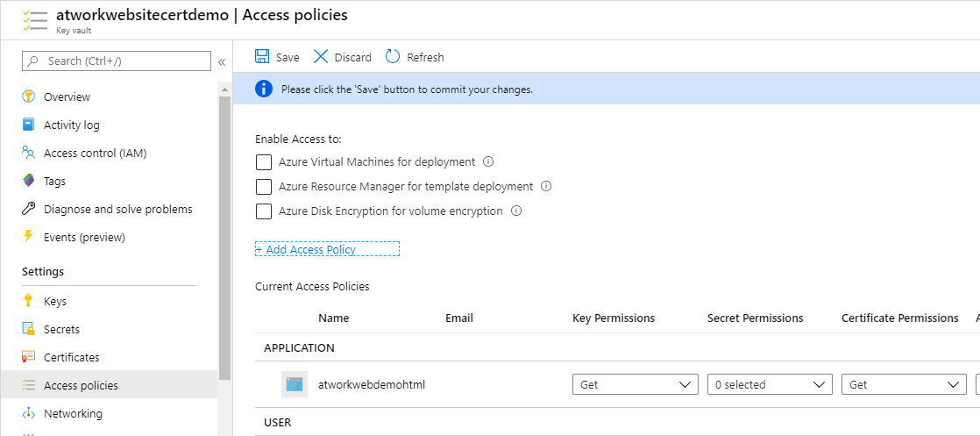Open the Key Permissions dropdown for atworkwebdemohtml
The height and width of the screenshot is (436, 980).
click(x=635, y=384)
